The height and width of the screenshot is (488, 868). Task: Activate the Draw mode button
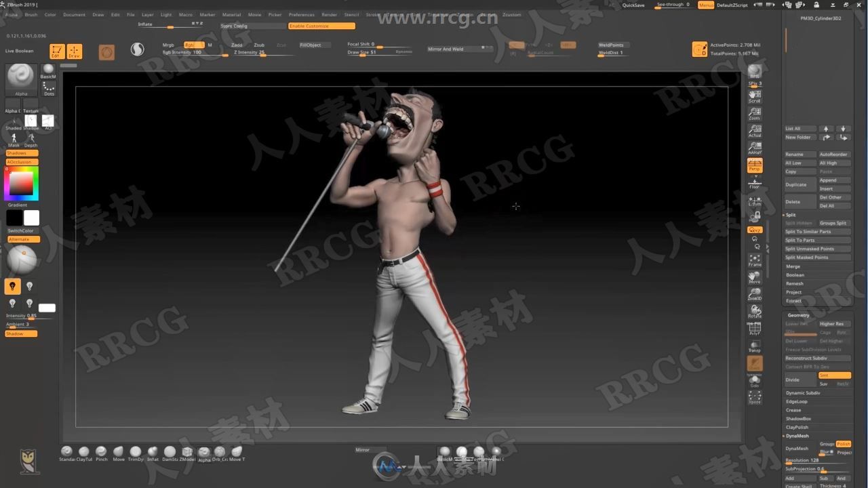point(75,52)
